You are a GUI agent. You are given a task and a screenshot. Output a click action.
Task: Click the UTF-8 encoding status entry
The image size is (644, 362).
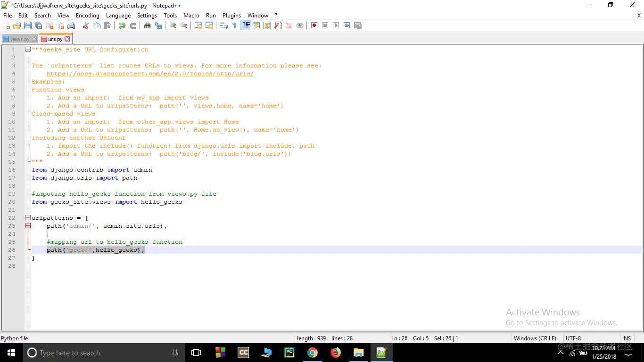pyautogui.click(x=573, y=338)
